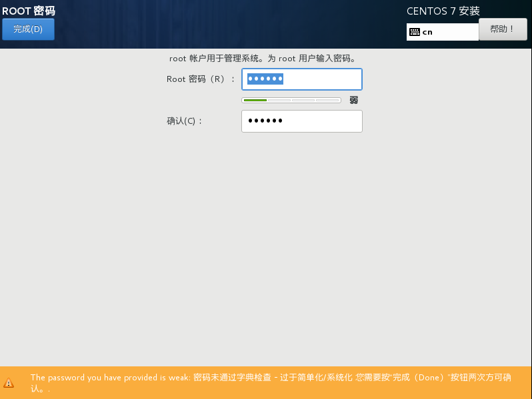This screenshot has width=532, height=399.
Task: Click the root 帐户用于管理系统 description text
Action: click(263, 59)
